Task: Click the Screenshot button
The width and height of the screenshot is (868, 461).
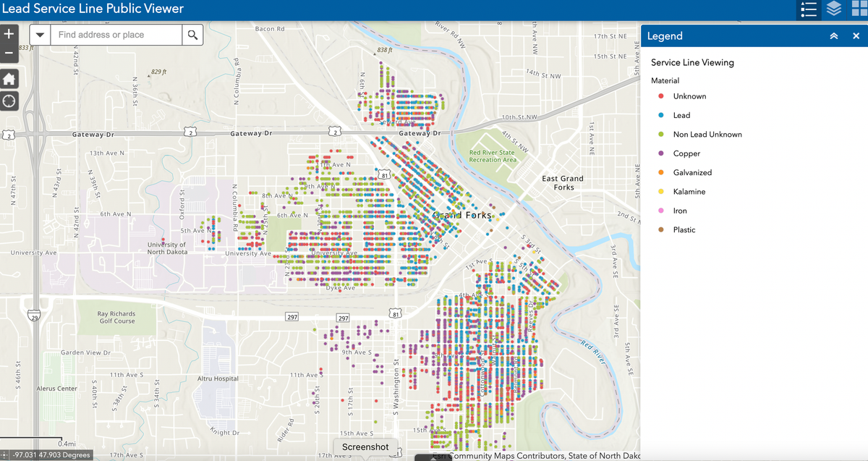Action: point(365,447)
